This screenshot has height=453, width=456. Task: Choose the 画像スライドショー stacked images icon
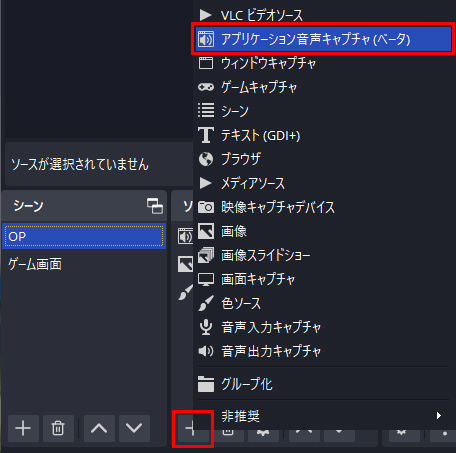pyautogui.click(x=206, y=255)
